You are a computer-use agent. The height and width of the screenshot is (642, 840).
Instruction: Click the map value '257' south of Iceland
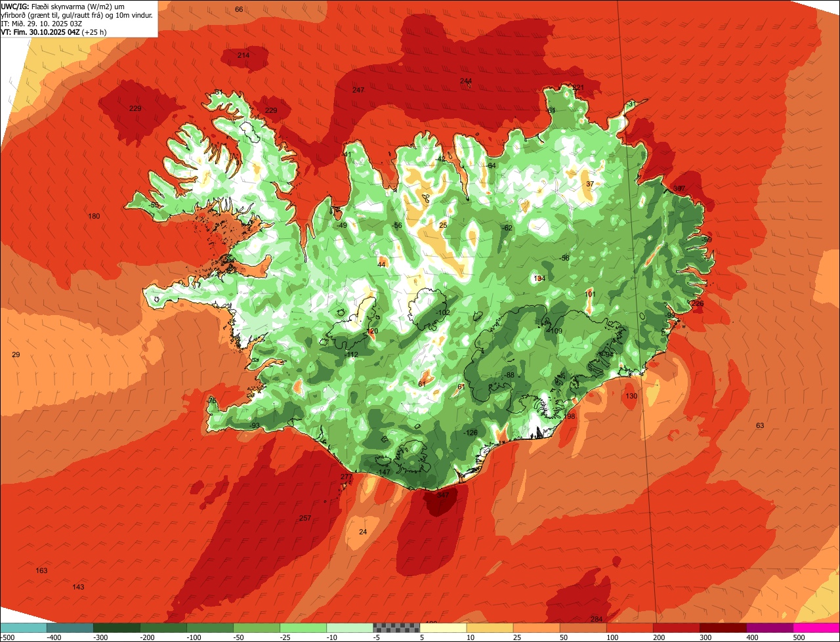tap(305, 518)
